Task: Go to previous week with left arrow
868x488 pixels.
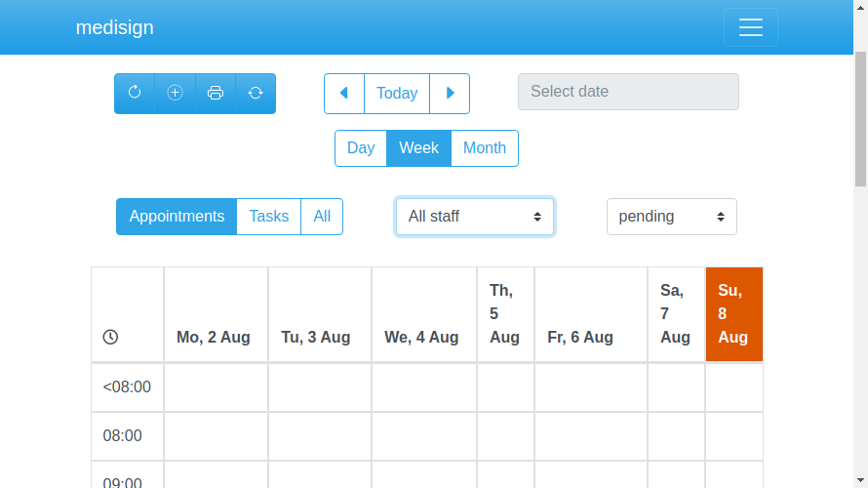Action: [344, 93]
